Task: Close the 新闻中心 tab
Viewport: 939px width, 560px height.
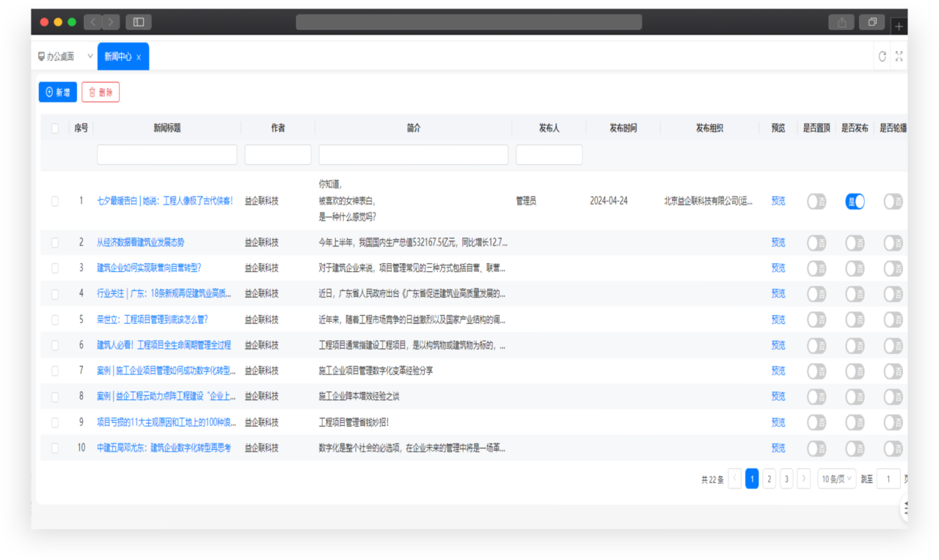Action: click(139, 57)
